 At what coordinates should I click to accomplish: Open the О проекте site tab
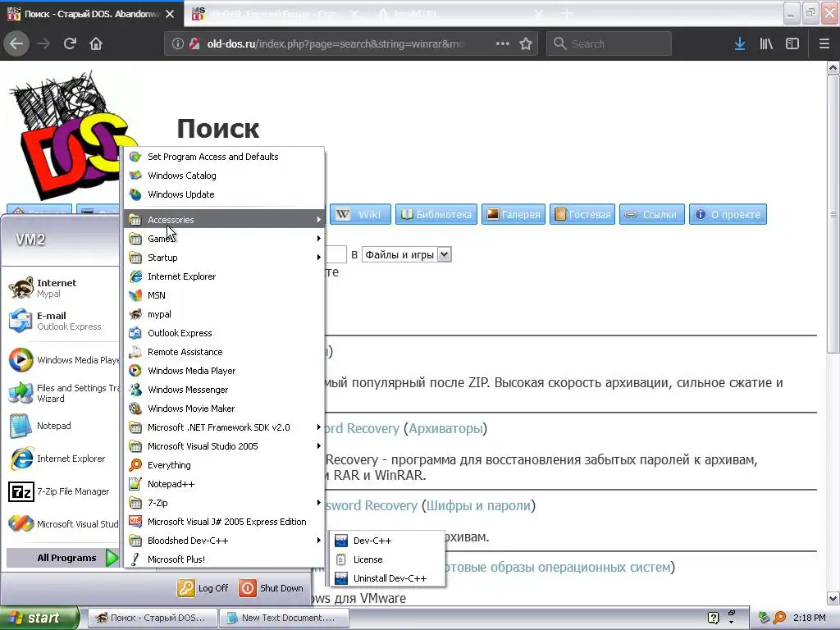coord(728,214)
